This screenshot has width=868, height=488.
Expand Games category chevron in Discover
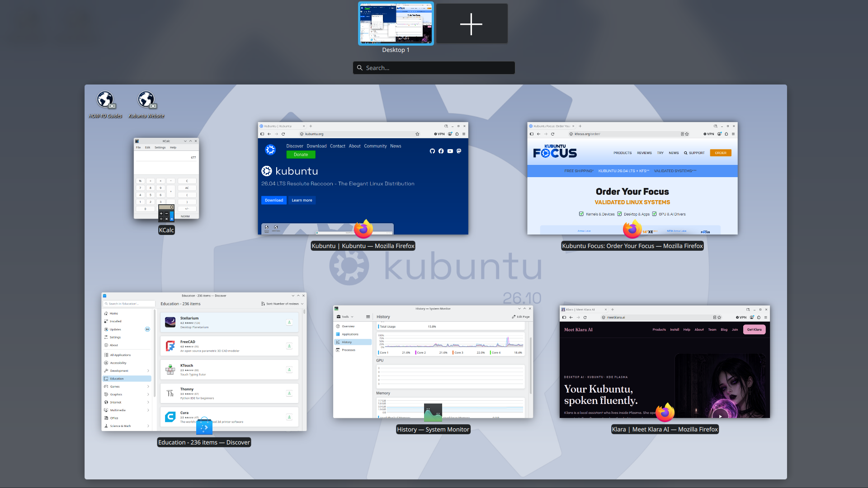(148, 386)
